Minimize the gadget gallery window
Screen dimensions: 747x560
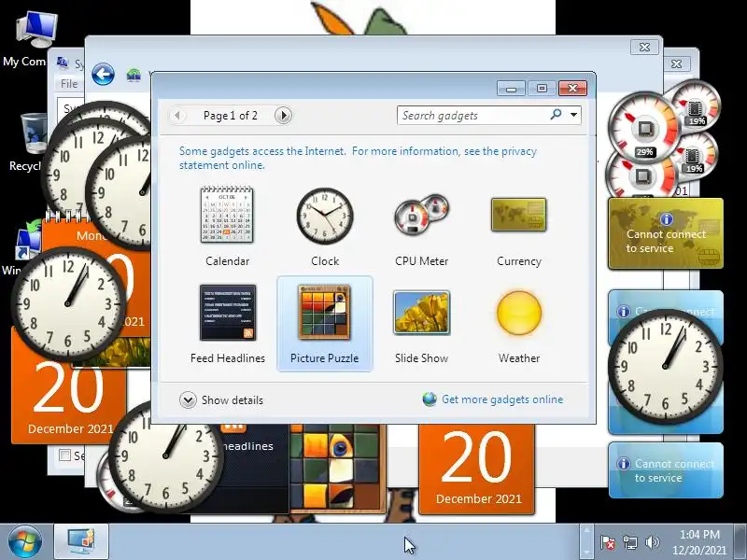(511, 89)
